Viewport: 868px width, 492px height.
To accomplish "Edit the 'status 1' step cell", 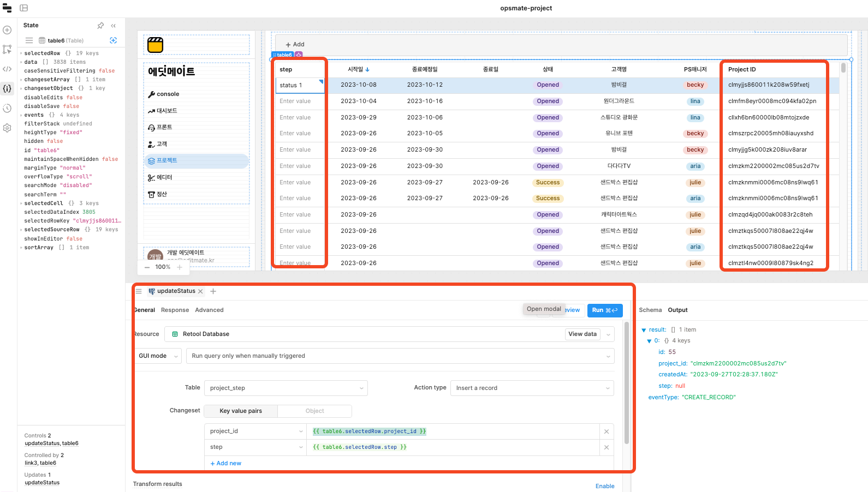I will pos(300,85).
